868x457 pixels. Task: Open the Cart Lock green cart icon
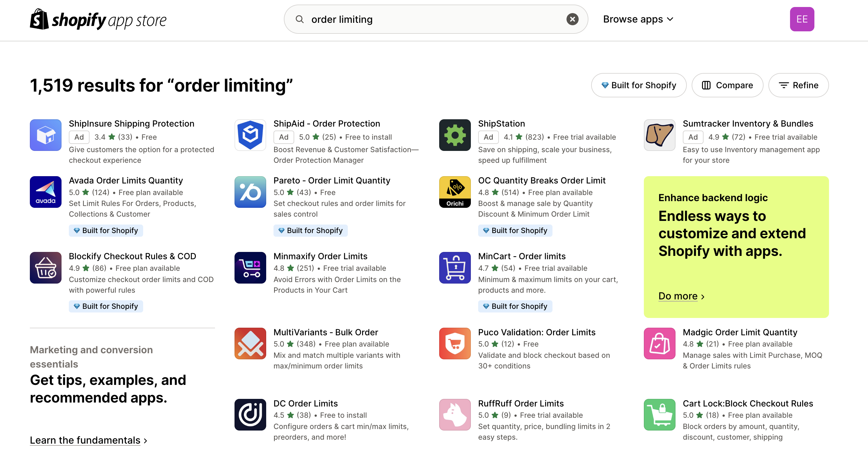coord(659,415)
